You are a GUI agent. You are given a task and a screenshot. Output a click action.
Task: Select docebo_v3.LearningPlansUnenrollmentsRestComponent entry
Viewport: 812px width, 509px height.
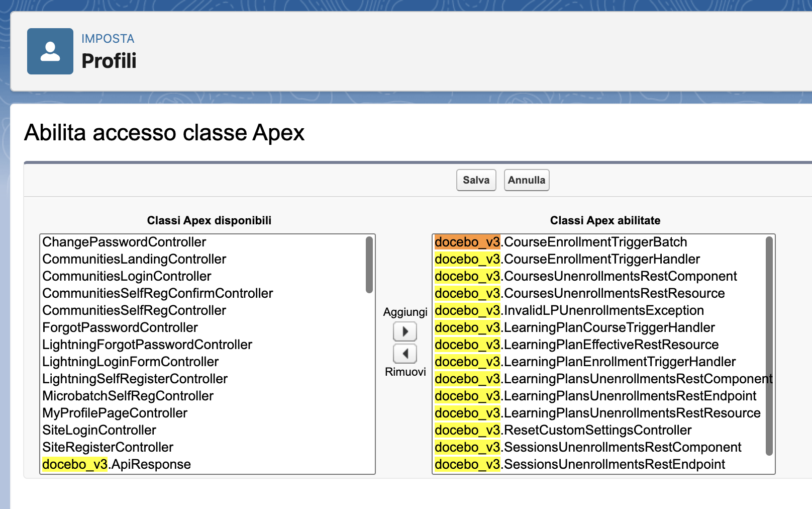click(603, 379)
